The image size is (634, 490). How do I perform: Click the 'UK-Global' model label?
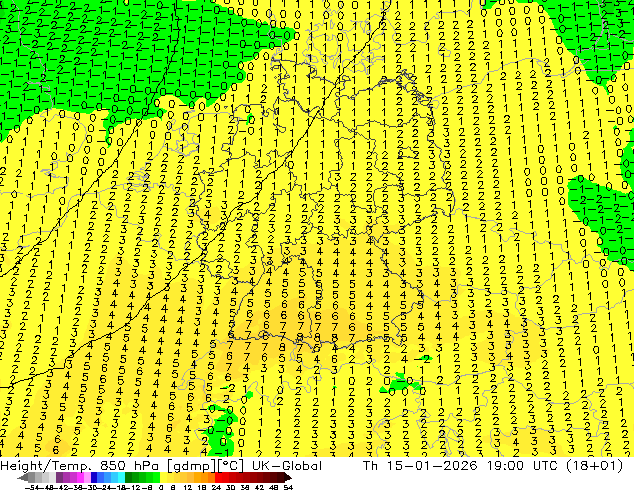tap(287, 466)
